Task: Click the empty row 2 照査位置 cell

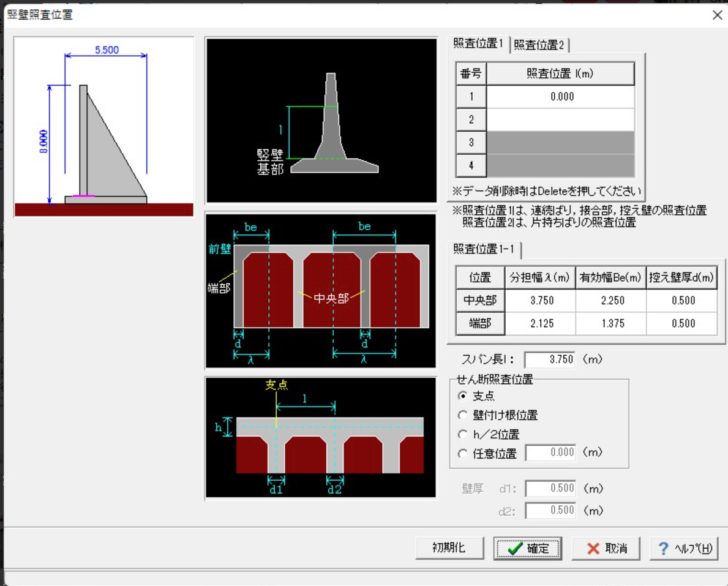Action: click(560, 119)
